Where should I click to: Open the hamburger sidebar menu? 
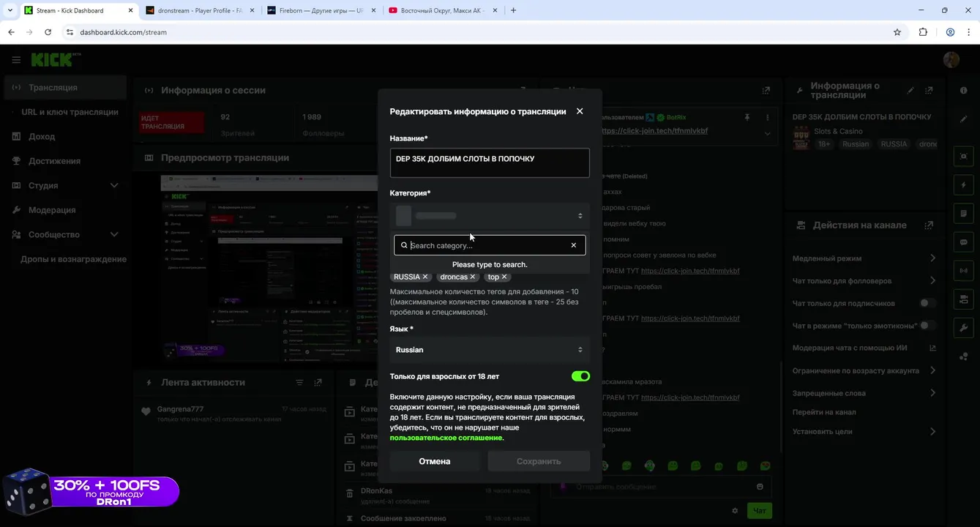[x=16, y=60]
